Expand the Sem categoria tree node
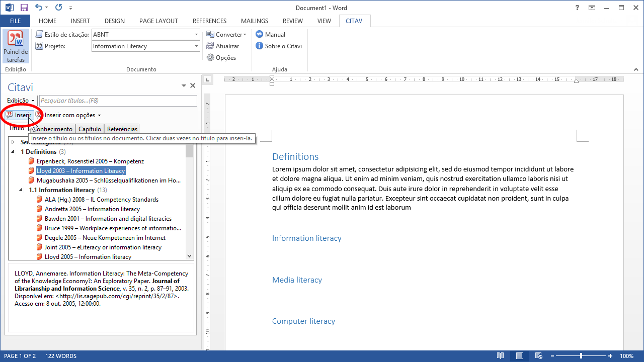 13,142
